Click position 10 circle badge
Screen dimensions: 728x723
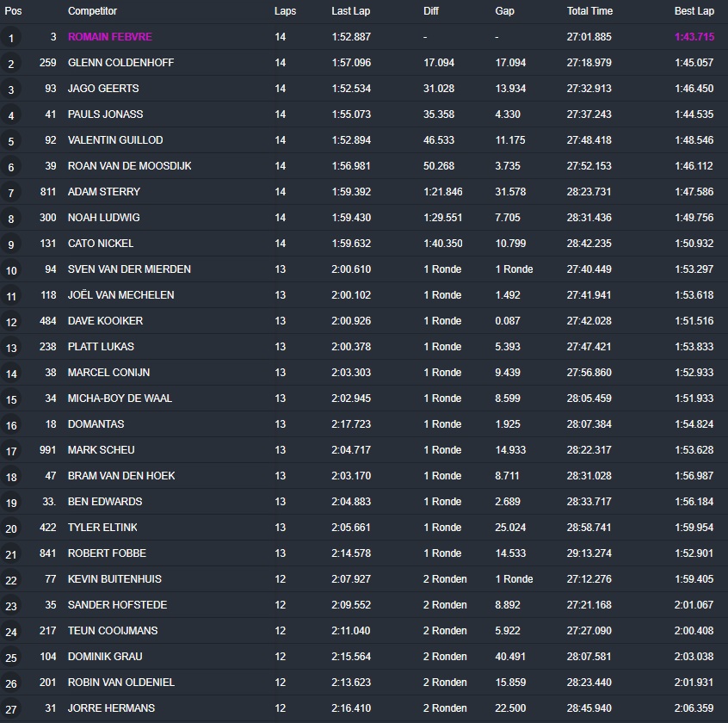(x=11, y=270)
